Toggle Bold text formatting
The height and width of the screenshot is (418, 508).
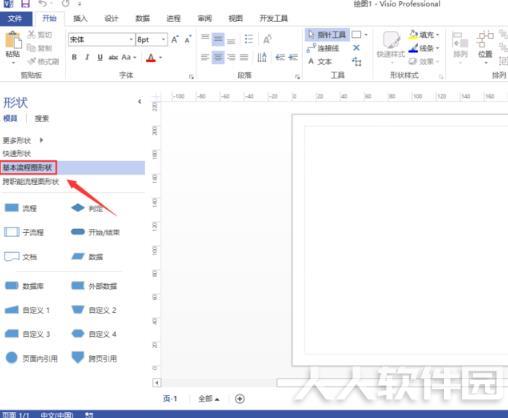coord(74,57)
